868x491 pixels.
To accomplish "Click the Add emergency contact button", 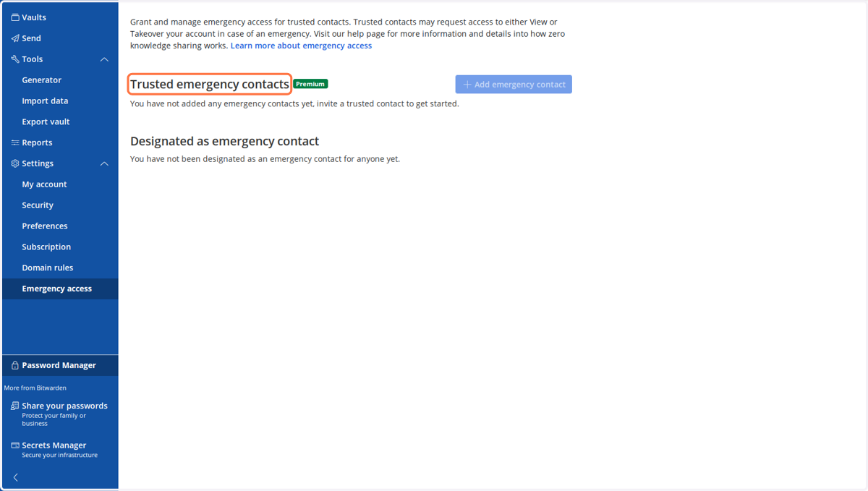I will tap(514, 85).
